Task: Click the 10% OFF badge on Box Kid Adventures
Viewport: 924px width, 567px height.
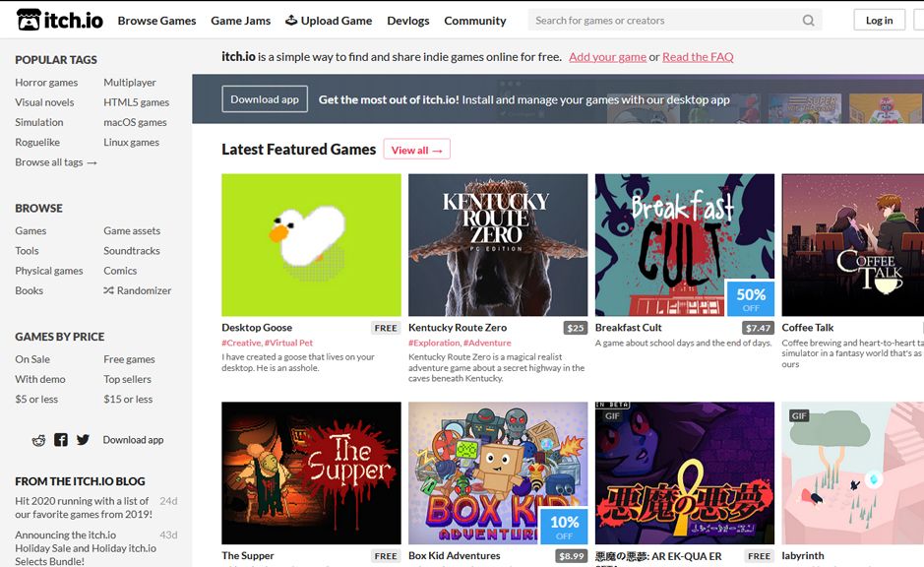Action: tap(564, 527)
